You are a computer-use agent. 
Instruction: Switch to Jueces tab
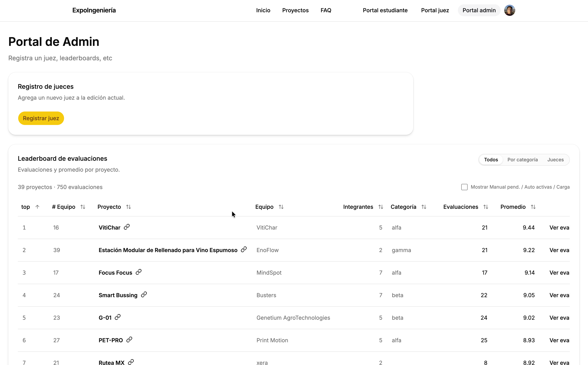(x=555, y=160)
